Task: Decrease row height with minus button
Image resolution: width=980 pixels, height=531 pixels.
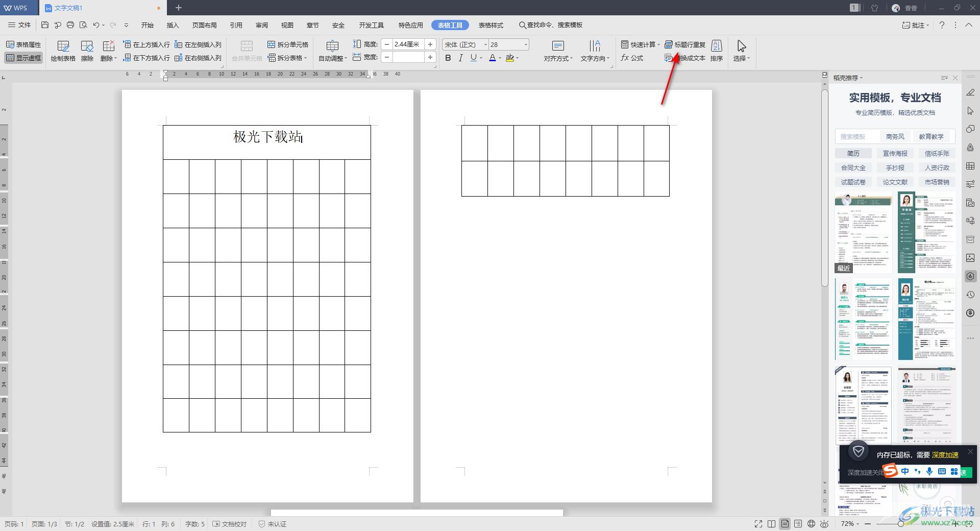Action: [x=387, y=44]
